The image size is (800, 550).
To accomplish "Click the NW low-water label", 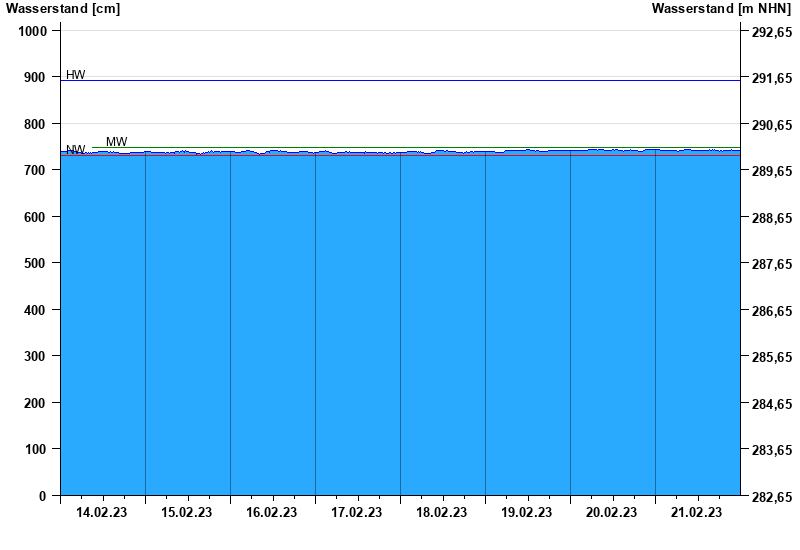I will click(x=76, y=150).
